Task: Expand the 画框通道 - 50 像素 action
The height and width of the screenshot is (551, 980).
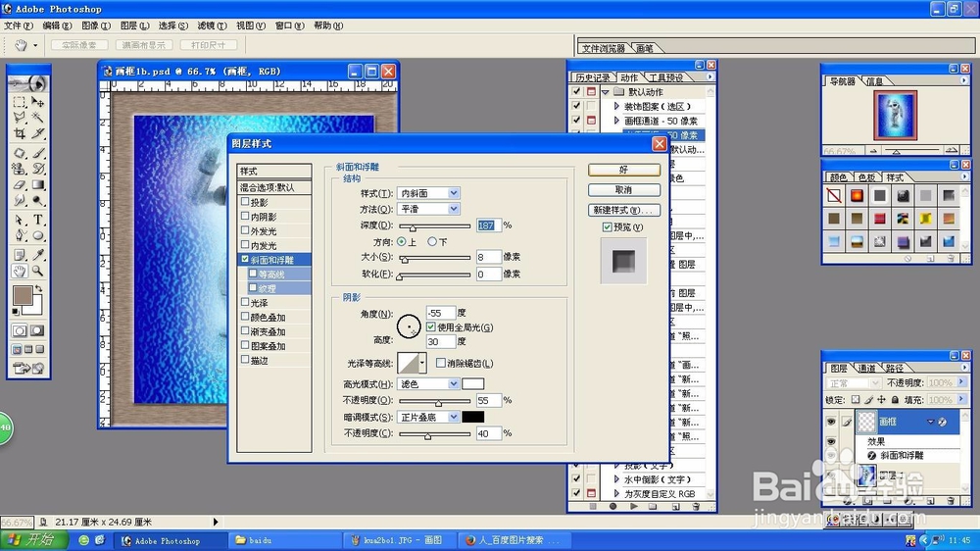Action: 616,121
